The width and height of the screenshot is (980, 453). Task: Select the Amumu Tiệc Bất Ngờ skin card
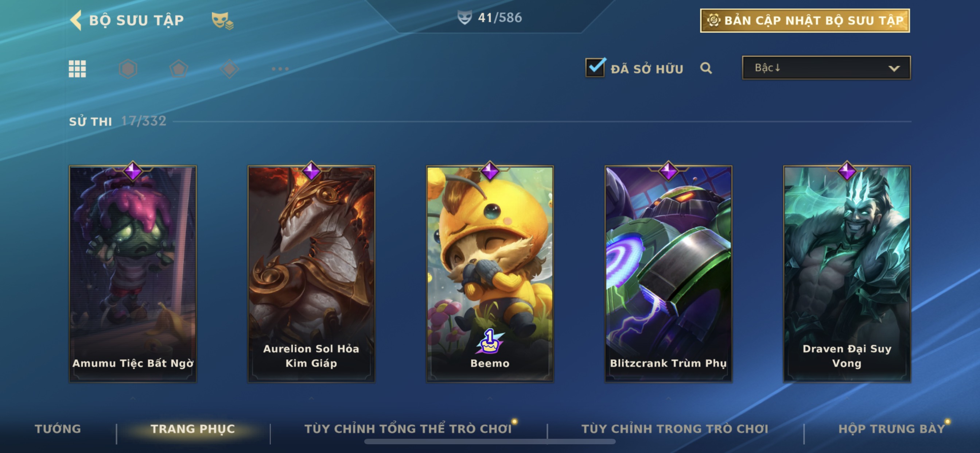[133, 273]
